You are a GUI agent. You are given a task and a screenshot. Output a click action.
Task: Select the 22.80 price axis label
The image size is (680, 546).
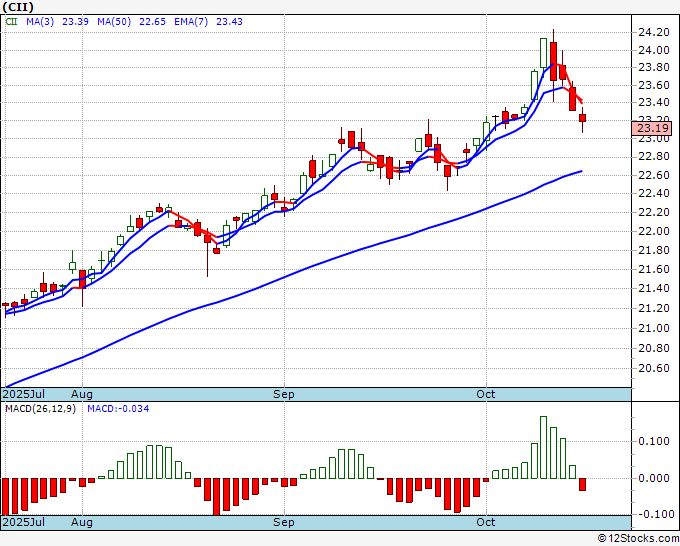[654, 157]
